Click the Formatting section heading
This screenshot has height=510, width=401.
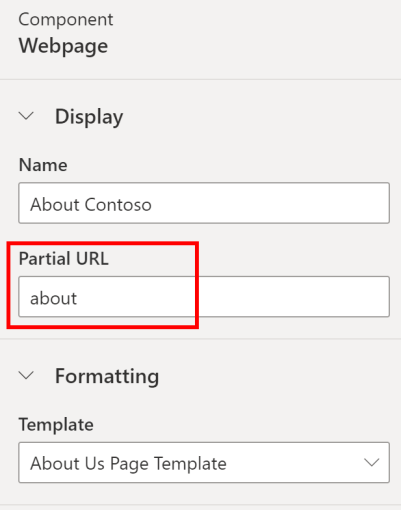(107, 377)
